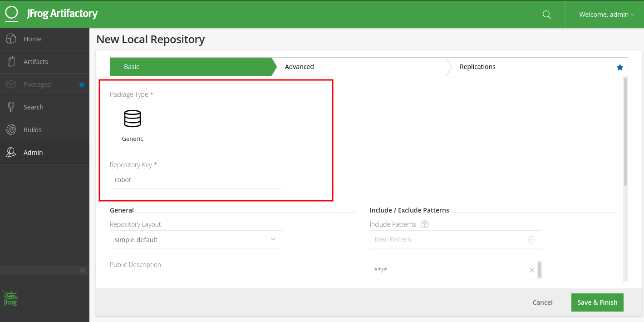
Task: Select the Generic package type icon
Action: point(133,119)
